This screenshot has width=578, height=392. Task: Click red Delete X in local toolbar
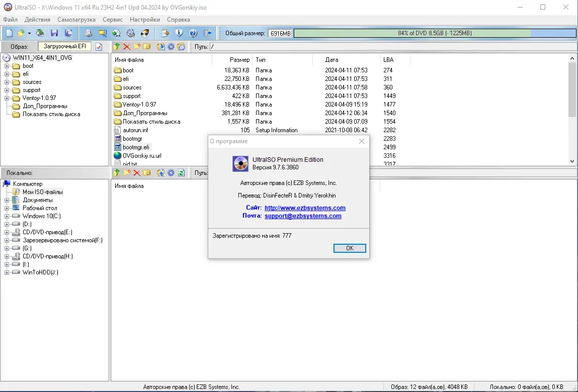(x=137, y=173)
